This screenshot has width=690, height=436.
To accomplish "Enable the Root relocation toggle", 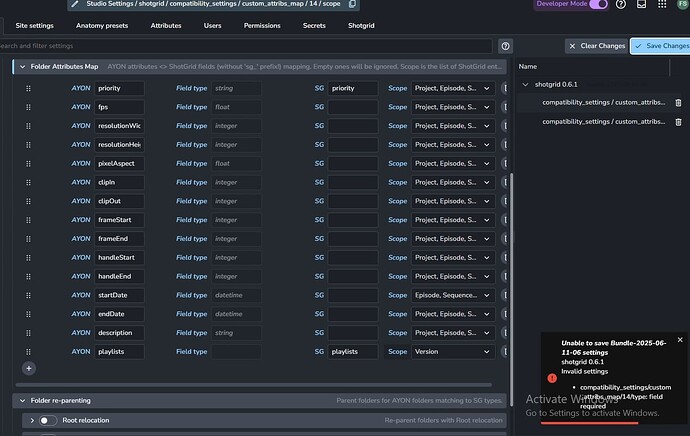I will 48,421.
